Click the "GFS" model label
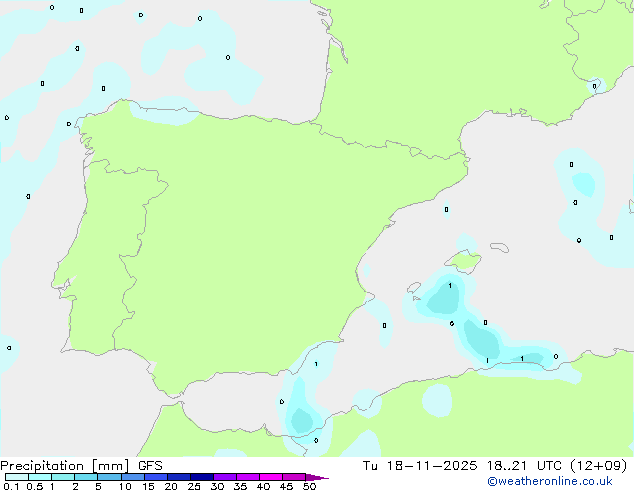Viewport: 634px width, 490px height. coord(150,466)
